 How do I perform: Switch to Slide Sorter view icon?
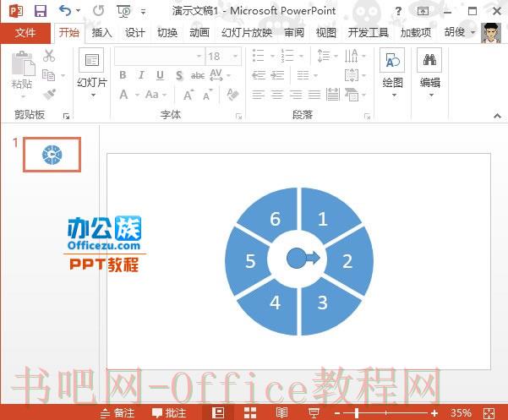(x=250, y=413)
